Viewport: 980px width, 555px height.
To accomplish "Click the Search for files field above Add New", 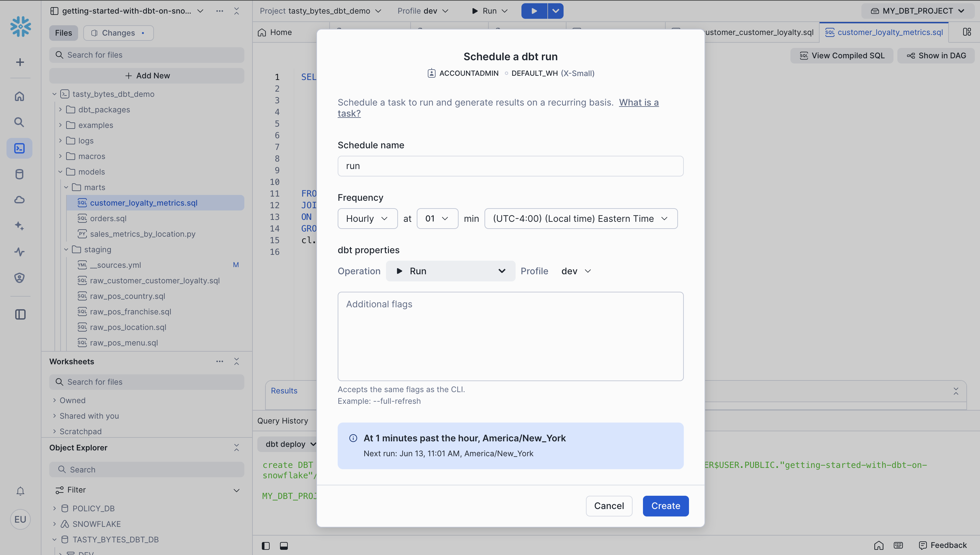I will tap(146, 55).
